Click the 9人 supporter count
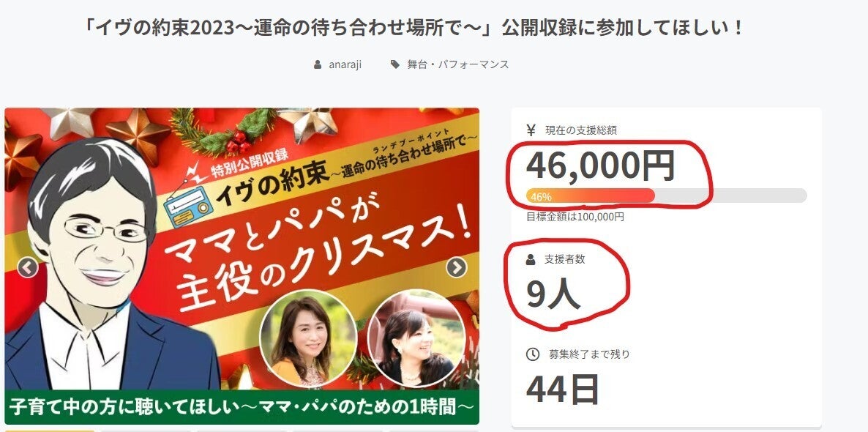The image size is (868, 432). point(553,294)
